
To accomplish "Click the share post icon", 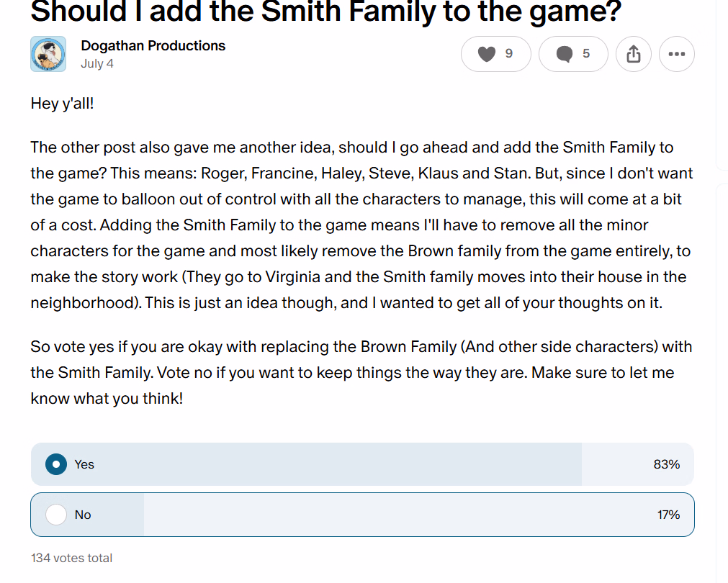I will click(x=634, y=54).
